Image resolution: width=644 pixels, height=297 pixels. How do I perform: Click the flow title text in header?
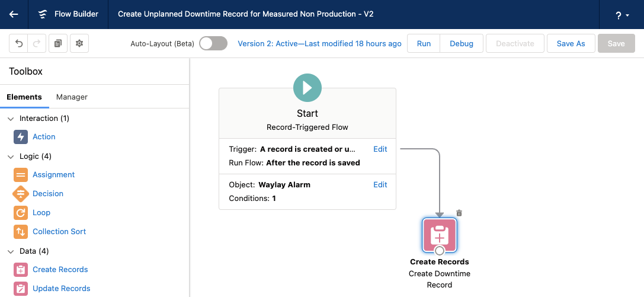point(246,14)
